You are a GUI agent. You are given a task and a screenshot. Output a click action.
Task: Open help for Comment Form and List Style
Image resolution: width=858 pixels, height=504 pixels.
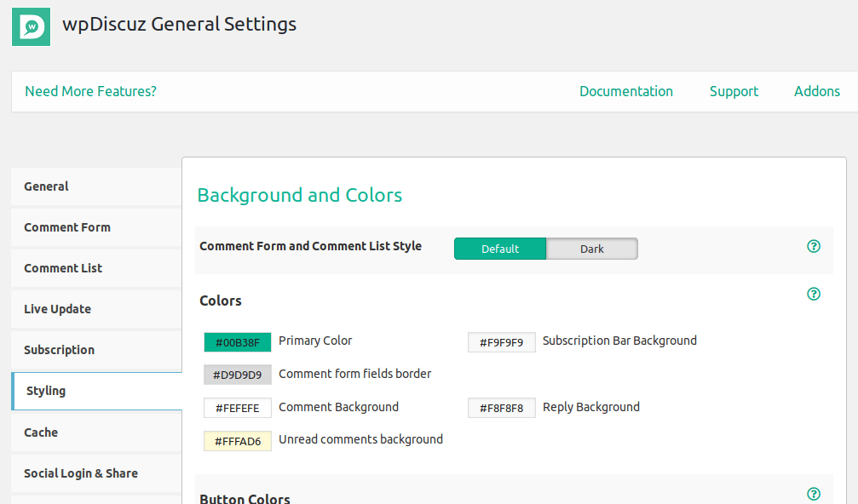[814, 247]
